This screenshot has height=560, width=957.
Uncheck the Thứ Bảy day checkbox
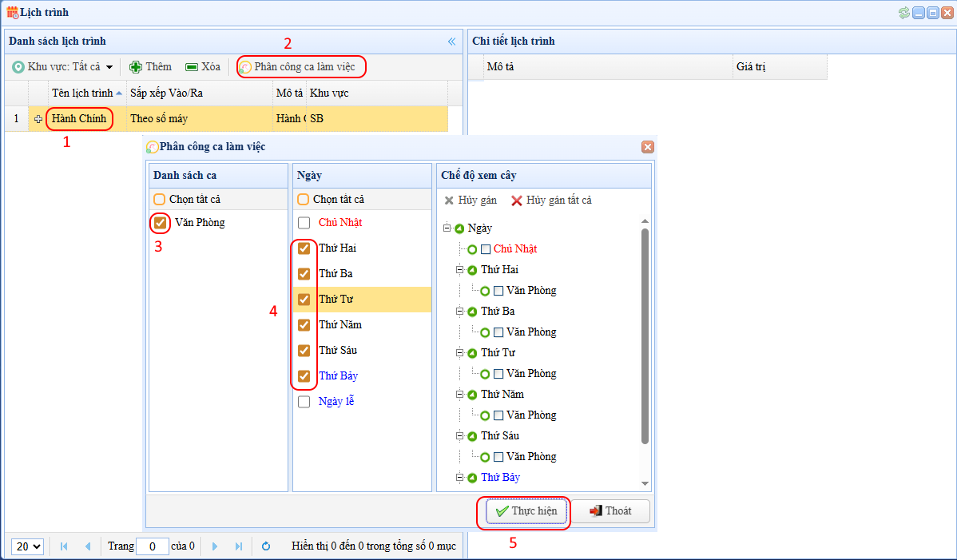(304, 376)
